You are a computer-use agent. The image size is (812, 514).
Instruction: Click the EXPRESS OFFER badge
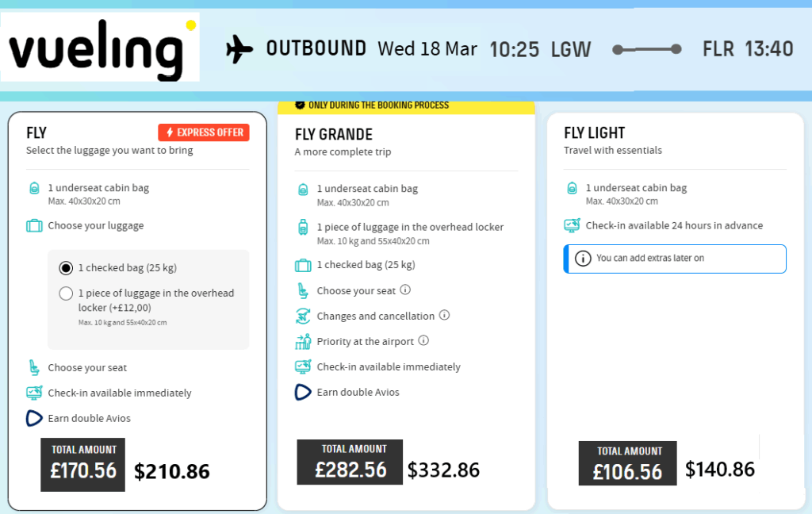coord(204,132)
